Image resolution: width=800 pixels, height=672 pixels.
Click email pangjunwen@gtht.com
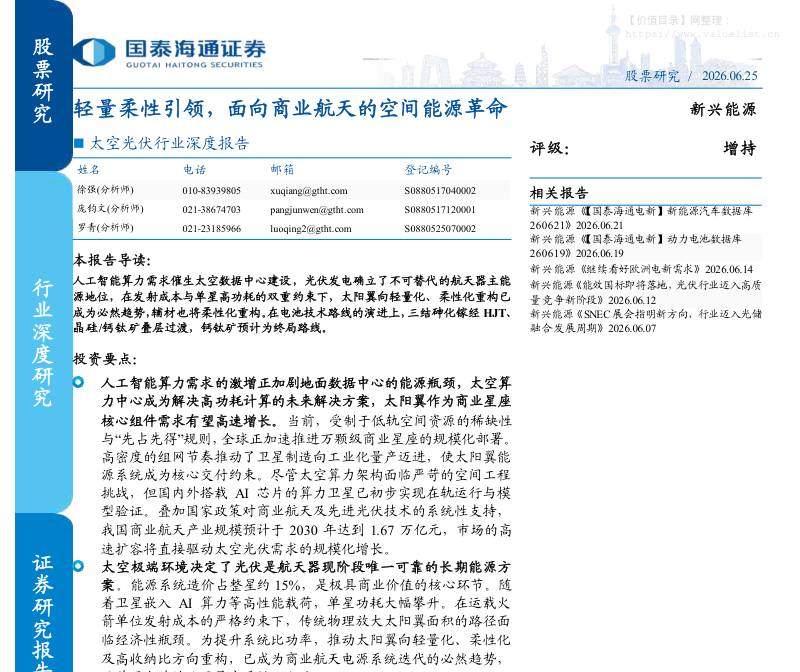pyautogui.click(x=317, y=210)
